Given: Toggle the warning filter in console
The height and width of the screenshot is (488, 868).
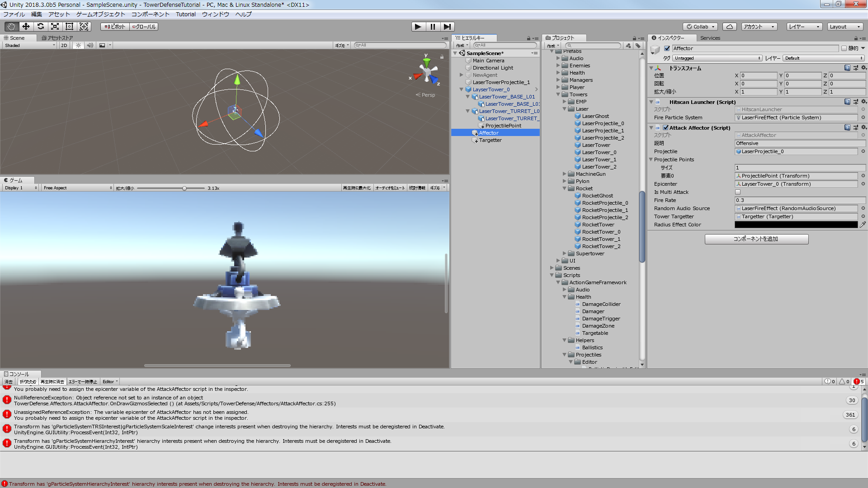Looking at the screenshot, I should [x=844, y=381].
